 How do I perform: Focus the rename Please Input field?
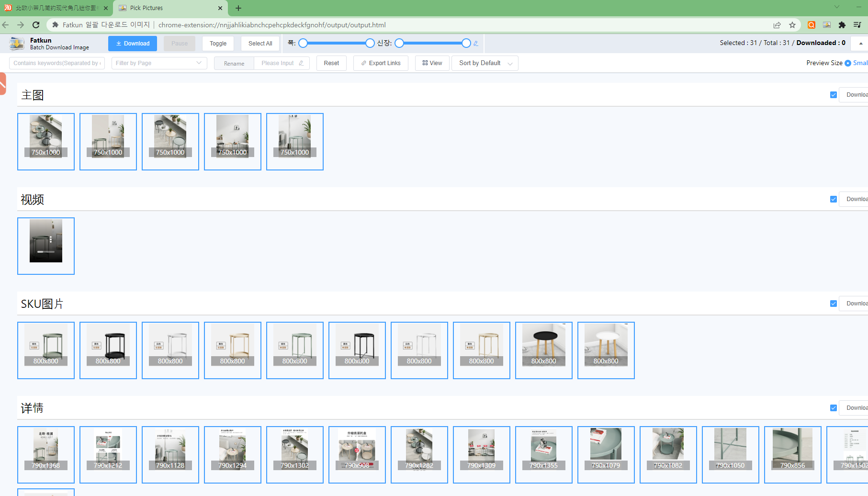click(x=282, y=63)
